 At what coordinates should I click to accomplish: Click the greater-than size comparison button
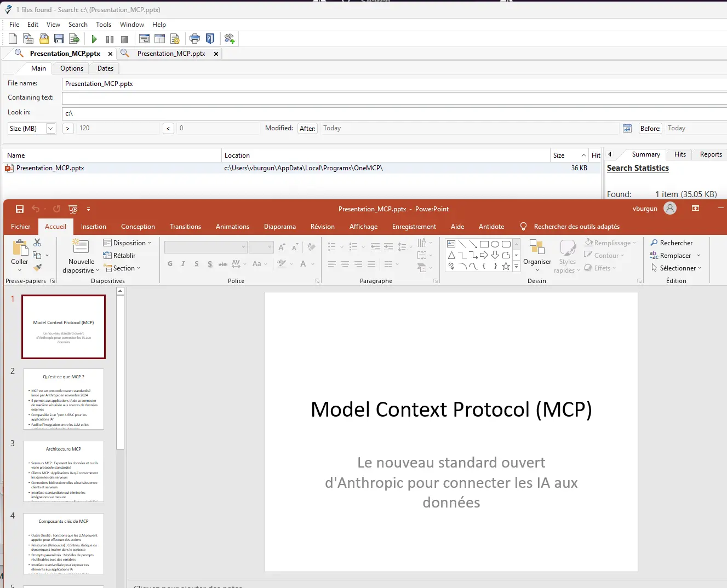tap(68, 129)
